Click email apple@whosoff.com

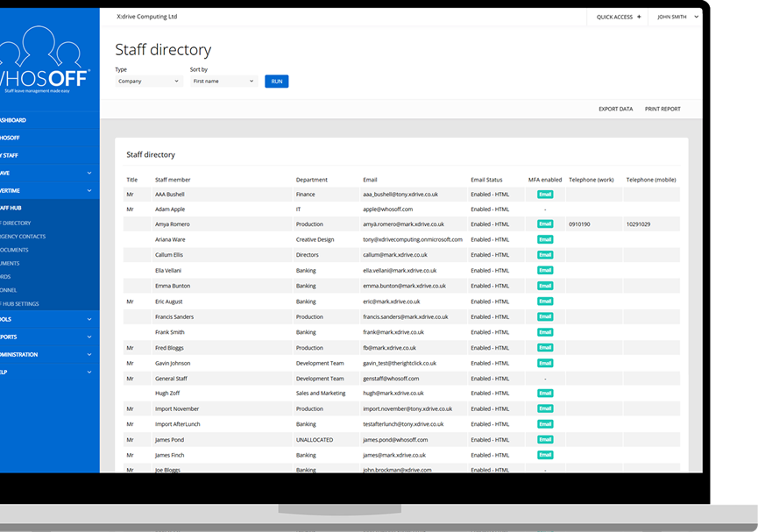pyautogui.click(x=387, y=209)
